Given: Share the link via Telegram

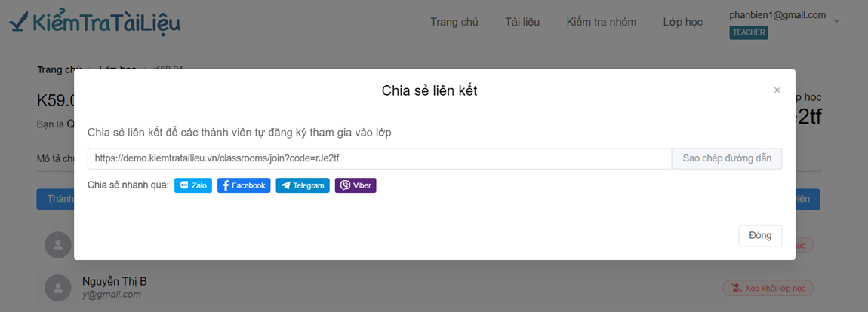Looking at the screenshot, I should click(303, 185).
